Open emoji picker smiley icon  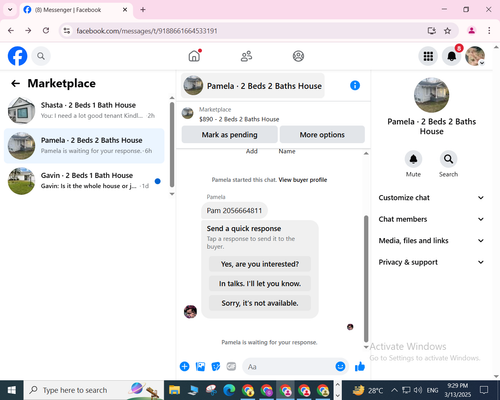[x=340, y=366]
